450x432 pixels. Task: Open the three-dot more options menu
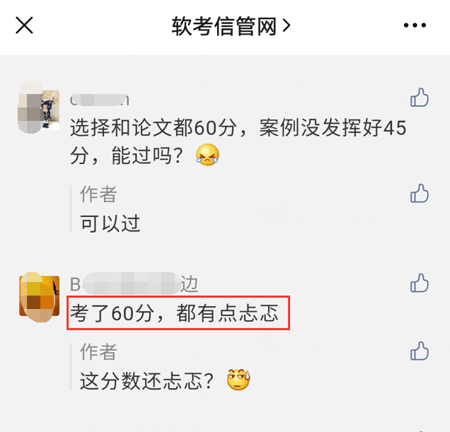click(x=415, y=25)
